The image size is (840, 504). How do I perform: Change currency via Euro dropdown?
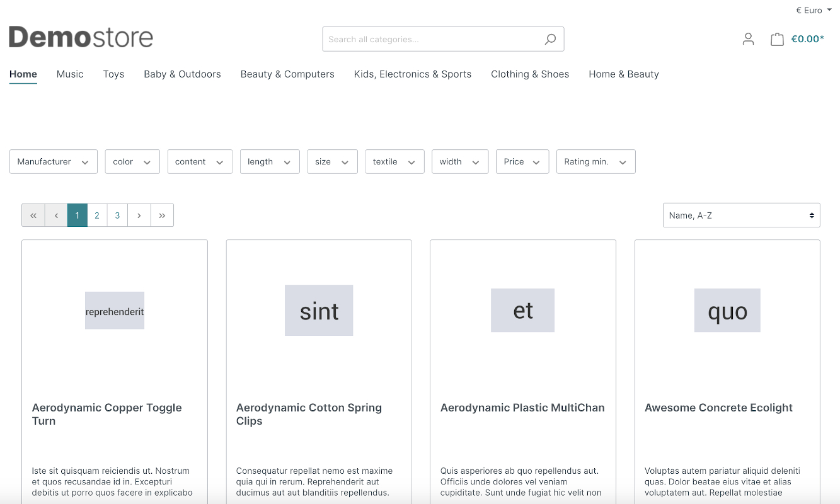pos(814,10)
